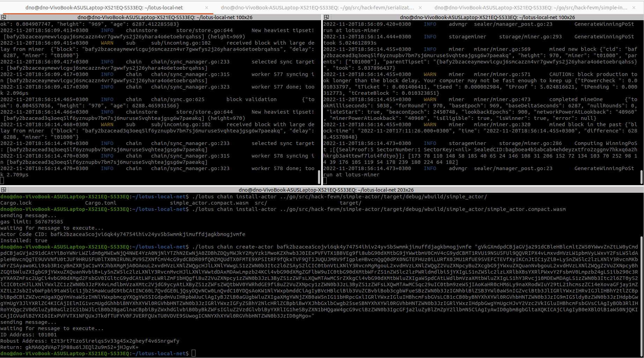
Task: Click the 'Actor Code CID' output line
Action: coord(123,234)
